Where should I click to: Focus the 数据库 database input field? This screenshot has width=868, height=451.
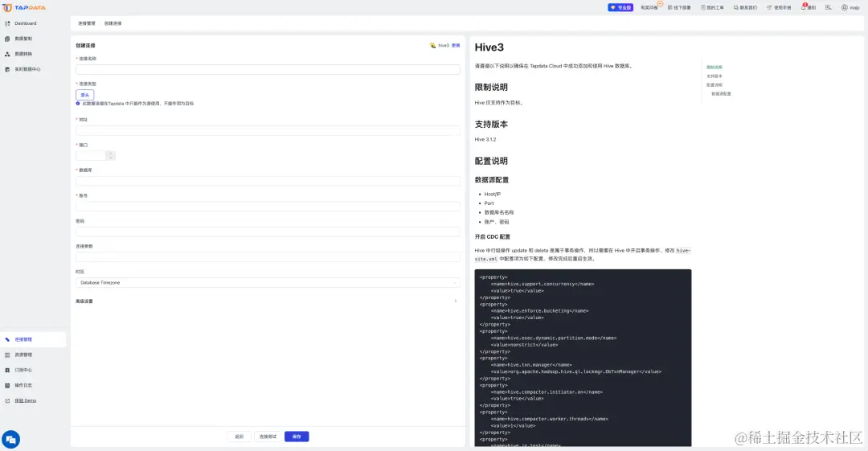click(x=268, y=181)
